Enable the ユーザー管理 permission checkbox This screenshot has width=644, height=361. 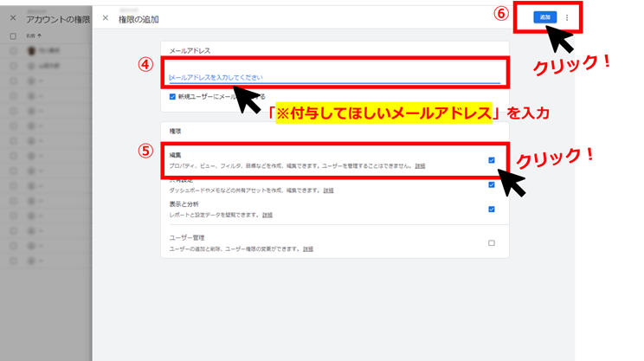tap(491, 243)
